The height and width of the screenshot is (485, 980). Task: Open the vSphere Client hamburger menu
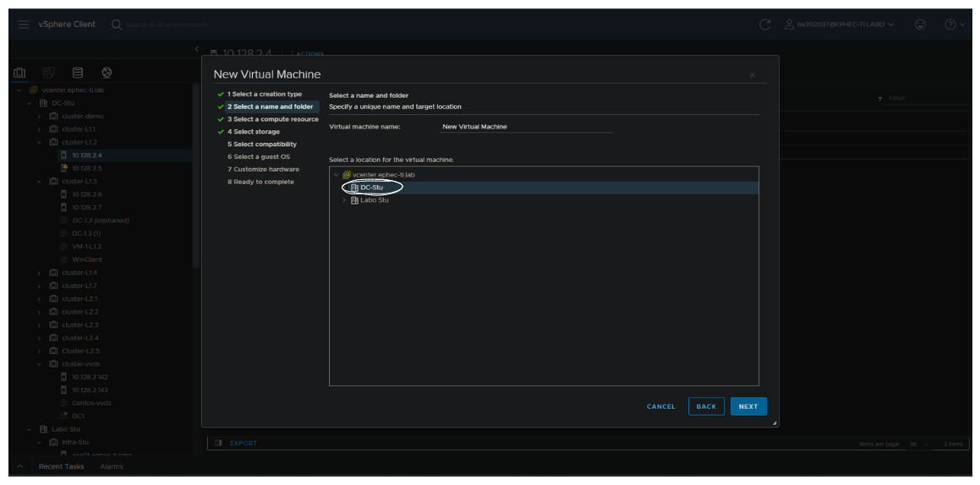click(23, 25)
